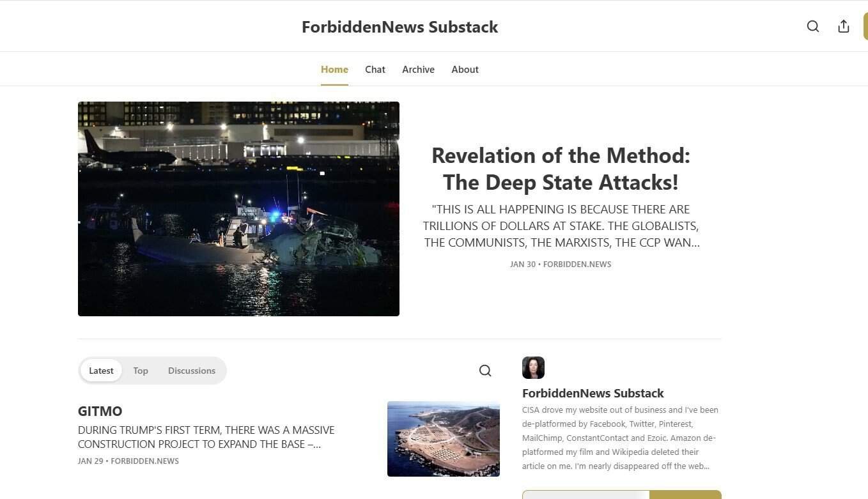Open the posts search magnifier beside Discussions

[485, 371]
